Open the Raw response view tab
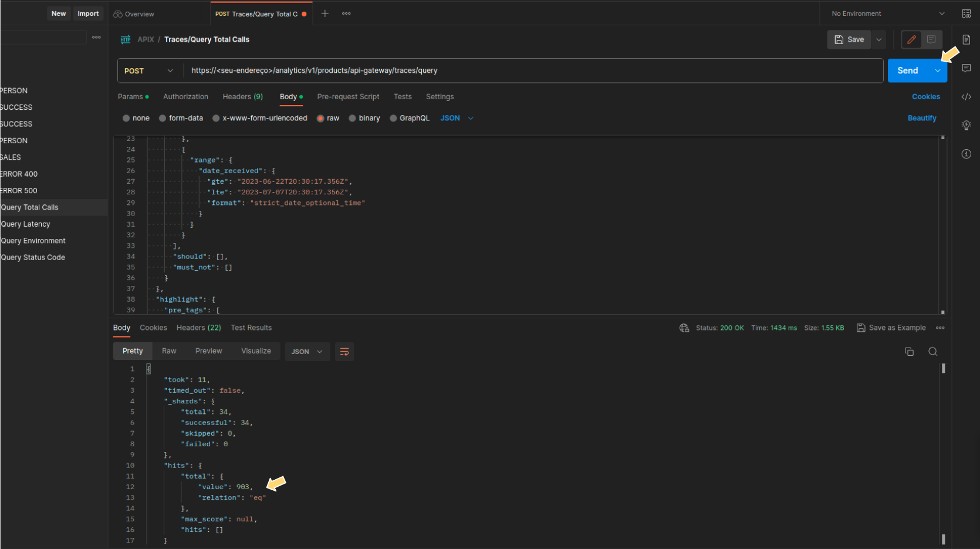The width and height of the screenshot is (980, 549). click(169, 351)
